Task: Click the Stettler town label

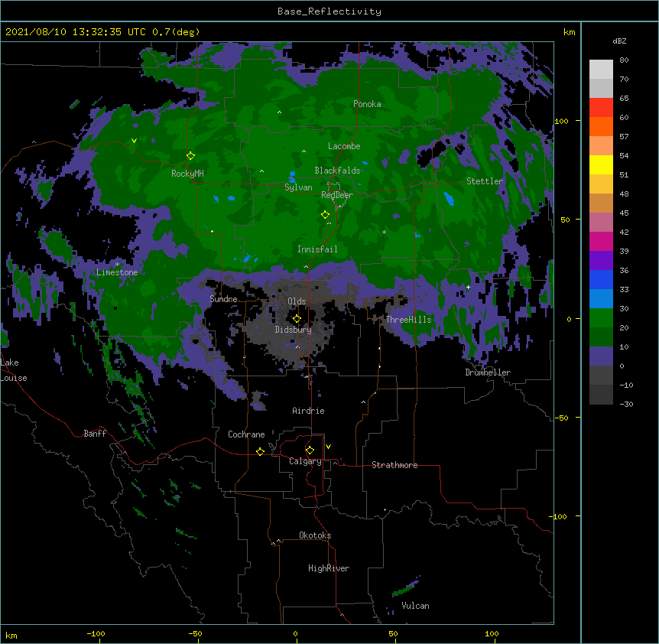Action: tap(485, 181)
